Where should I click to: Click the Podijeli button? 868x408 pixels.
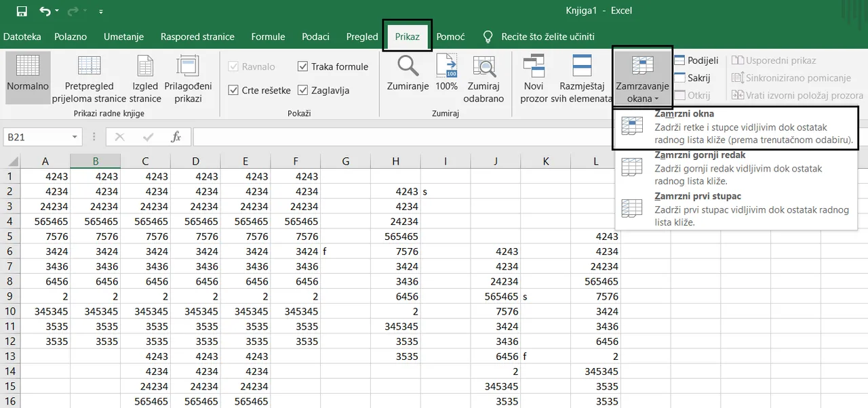pyautogui.click(x=696, y=60)
